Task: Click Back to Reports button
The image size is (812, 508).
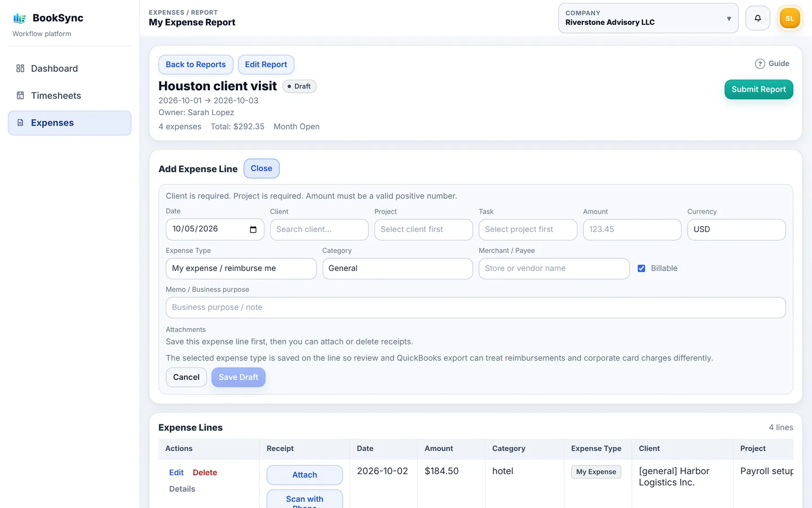Action: tap(196, 64)
